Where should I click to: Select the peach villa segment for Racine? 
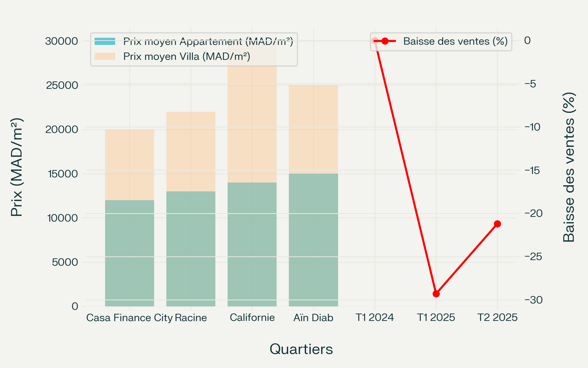point(191,151)
